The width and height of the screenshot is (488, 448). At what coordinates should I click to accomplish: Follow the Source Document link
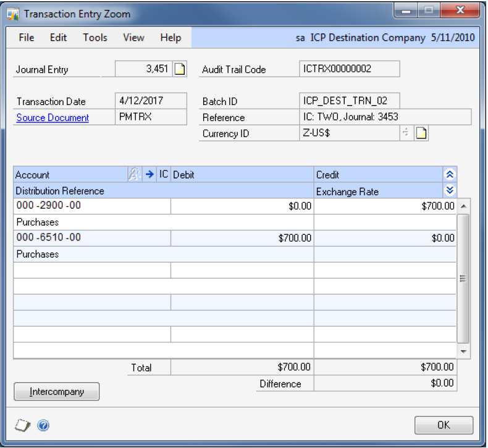53,117
